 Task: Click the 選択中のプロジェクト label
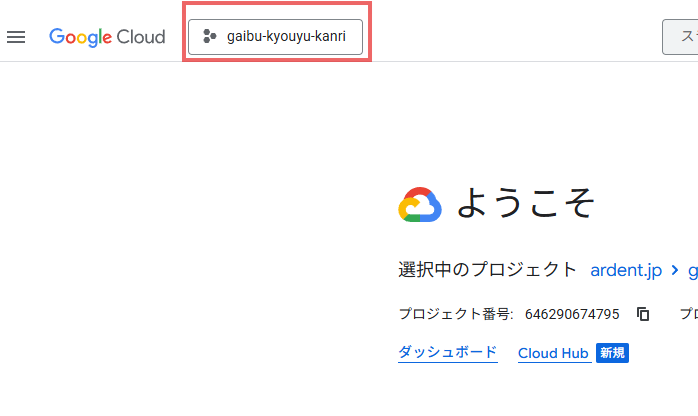pyautogui.click(x=487, y=270)
